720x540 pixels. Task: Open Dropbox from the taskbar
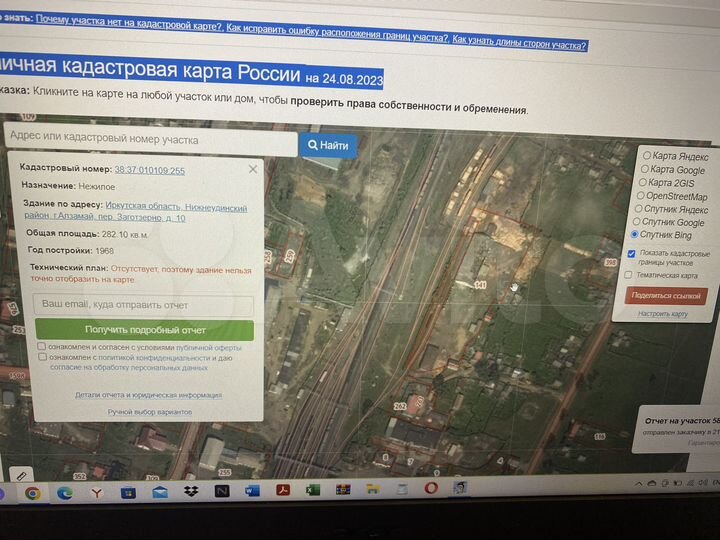tap(191, 492)
